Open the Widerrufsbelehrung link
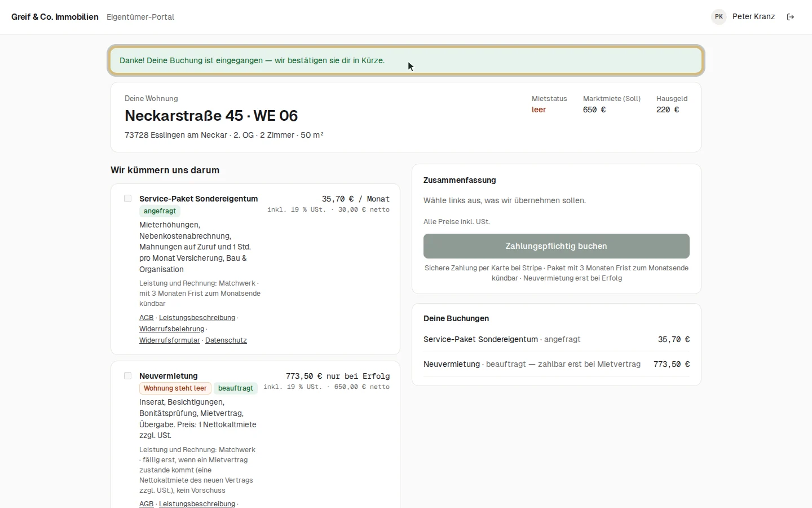The width and height of the screenshot is (812, 508). click(x=172, y=329)
